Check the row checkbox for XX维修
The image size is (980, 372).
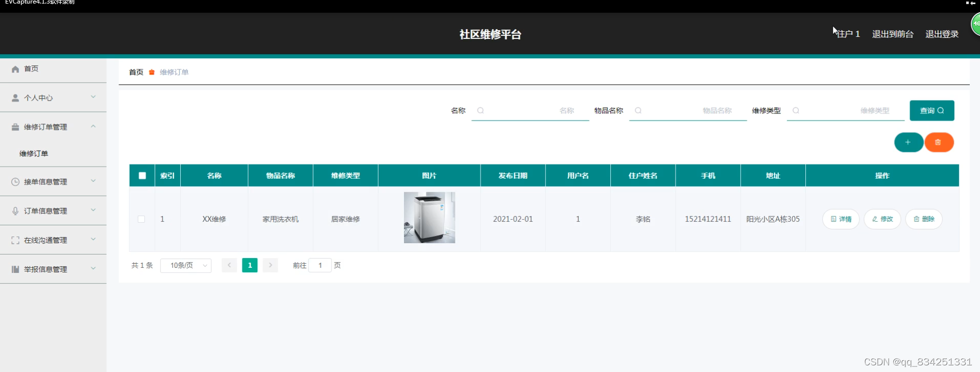click(141, 219)
